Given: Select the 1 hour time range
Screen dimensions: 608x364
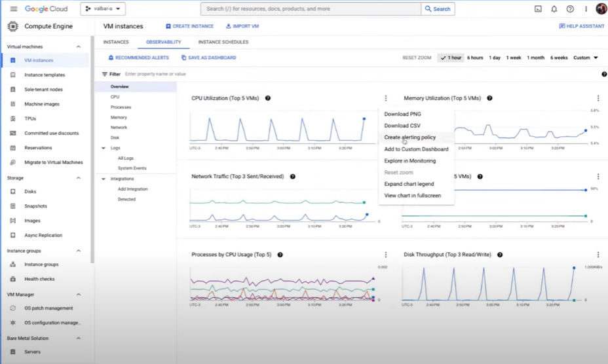Looking at the screenshot, I should [x=451, y=58].
